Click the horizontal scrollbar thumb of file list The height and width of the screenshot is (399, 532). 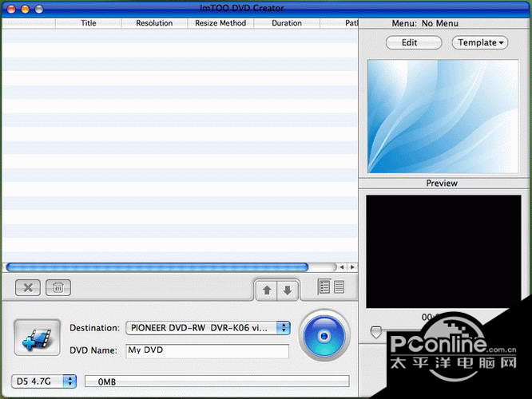[x=157, y=267]
